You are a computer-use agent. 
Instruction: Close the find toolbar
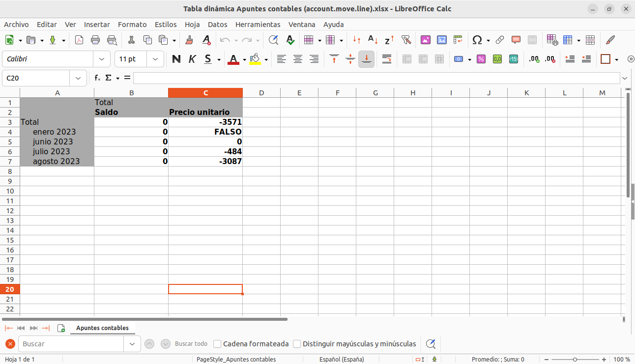pos(10,344)
